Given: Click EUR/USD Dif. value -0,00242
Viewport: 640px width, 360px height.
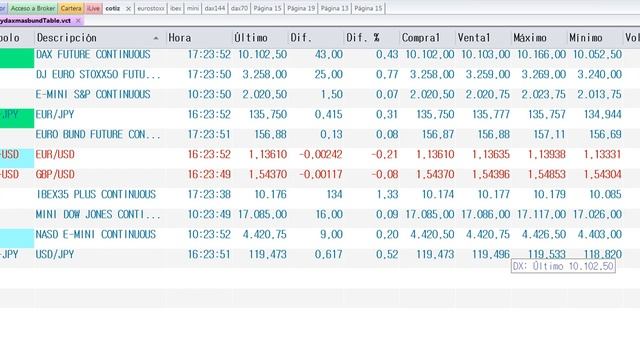Looking at the screenshot, I should pyautogui.click(x=321, y=154).
